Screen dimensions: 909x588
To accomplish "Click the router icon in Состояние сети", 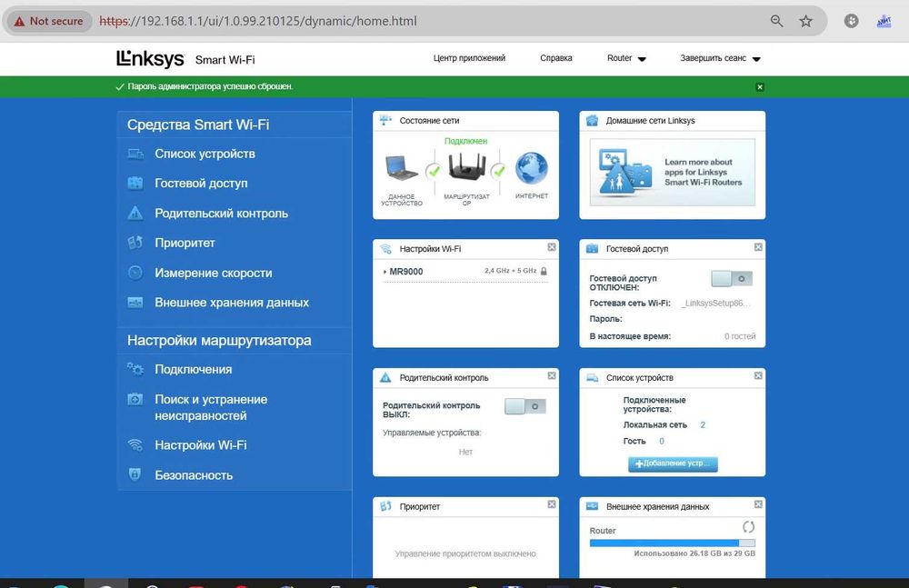I will pos(466,165).
